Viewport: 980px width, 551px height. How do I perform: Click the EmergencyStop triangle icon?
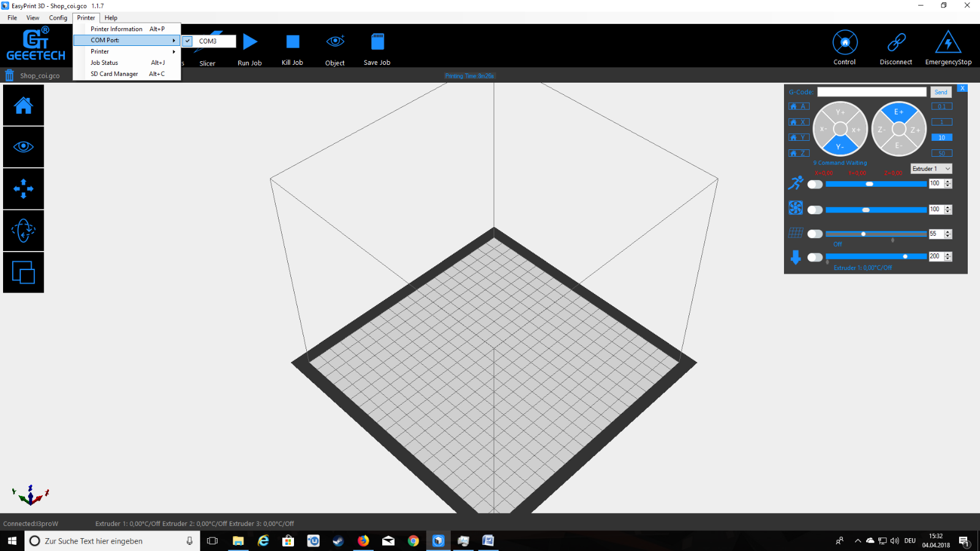948,42
